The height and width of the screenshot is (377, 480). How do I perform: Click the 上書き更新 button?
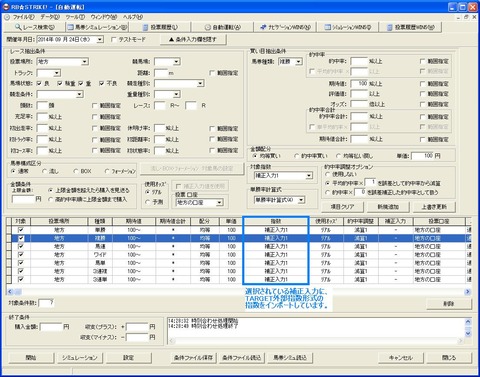434,207
